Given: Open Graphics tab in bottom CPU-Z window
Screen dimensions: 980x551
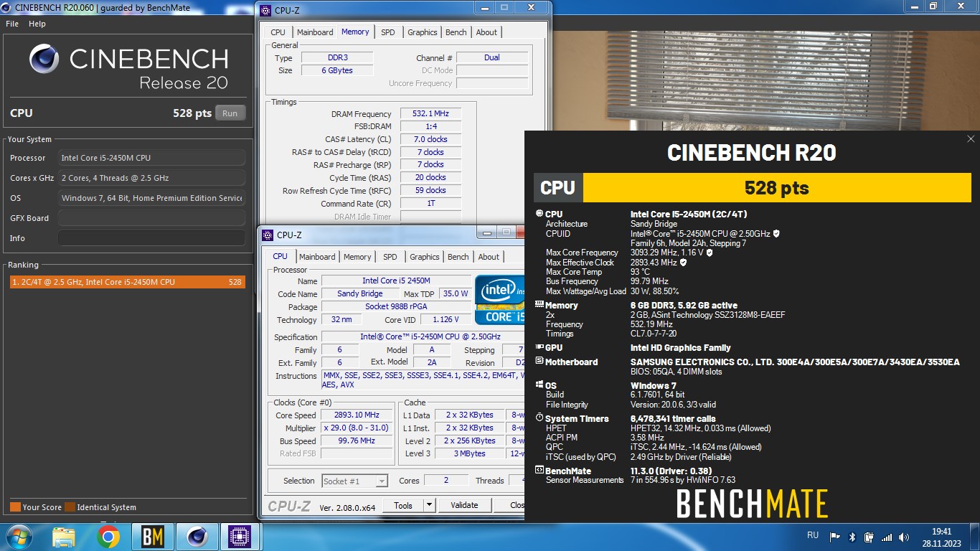Looking at the screenshot, I should pyautogui.click(x=425, y=257).
